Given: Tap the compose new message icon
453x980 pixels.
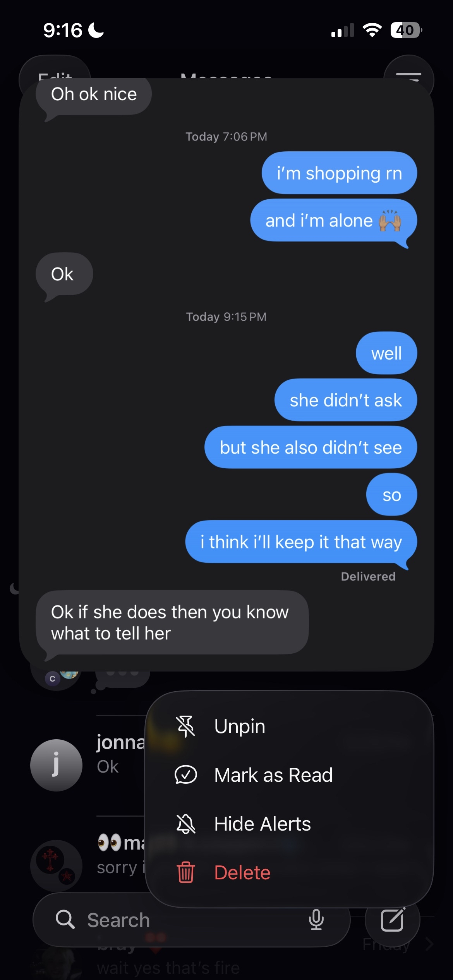Looking at the screenshot, I should click(x=393, y=920).
